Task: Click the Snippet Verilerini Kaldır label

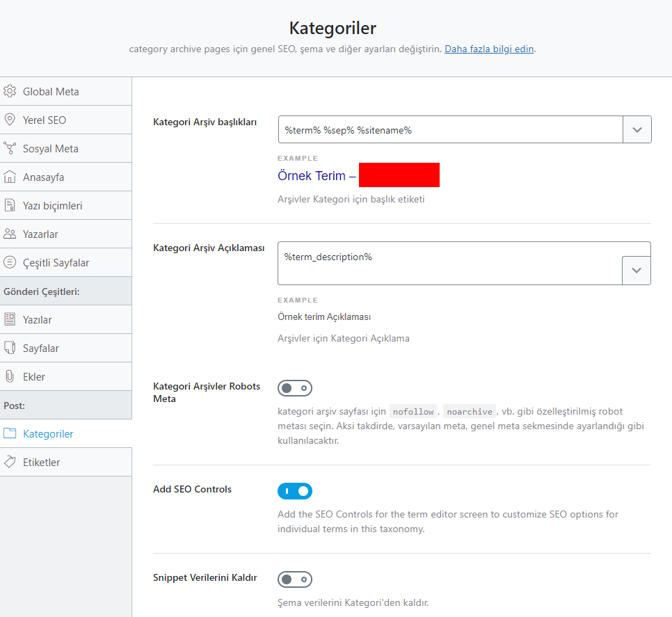Action: pos(205,577)
